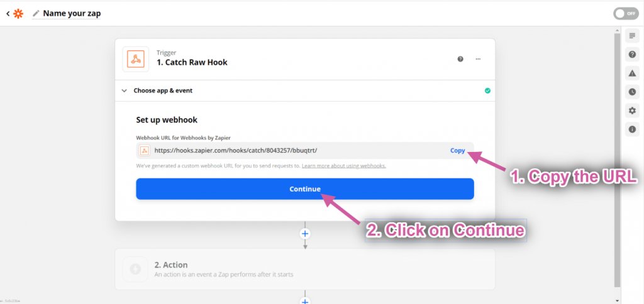Open the '2. Action' step card
Viewport: 644px width, 304px height.
point(305,269)
